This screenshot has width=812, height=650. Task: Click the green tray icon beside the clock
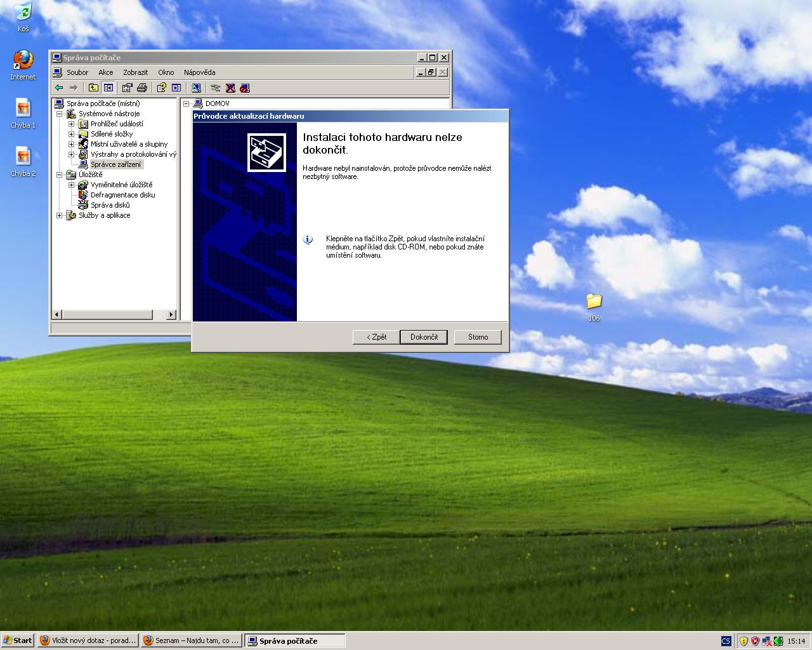pyautogui.click(x=778, y=641)
